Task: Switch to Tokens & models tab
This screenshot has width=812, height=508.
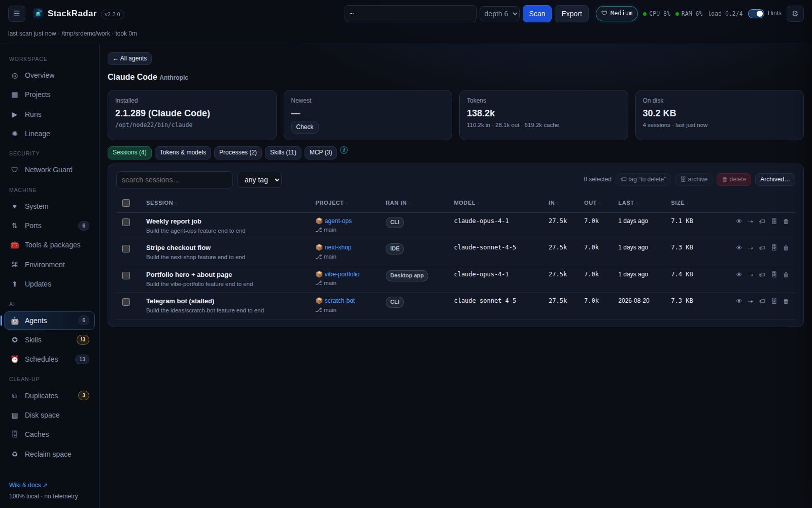Action: (183, 152)
